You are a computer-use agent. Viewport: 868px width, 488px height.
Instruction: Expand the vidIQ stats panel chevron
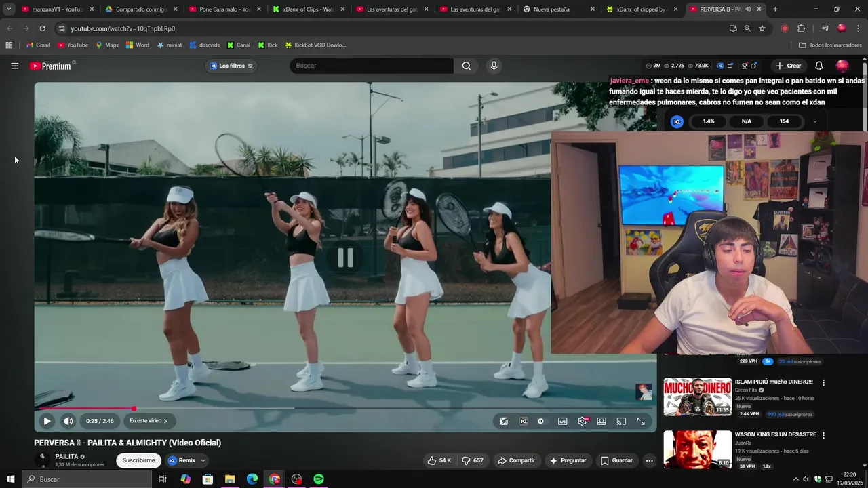pyautogui.click(x=814, y=121)
